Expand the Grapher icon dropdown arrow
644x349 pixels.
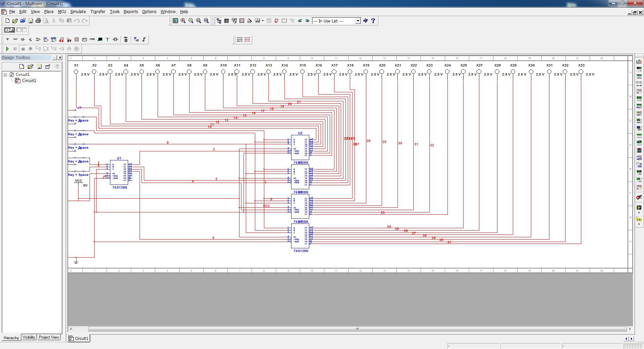pos(263,21)
